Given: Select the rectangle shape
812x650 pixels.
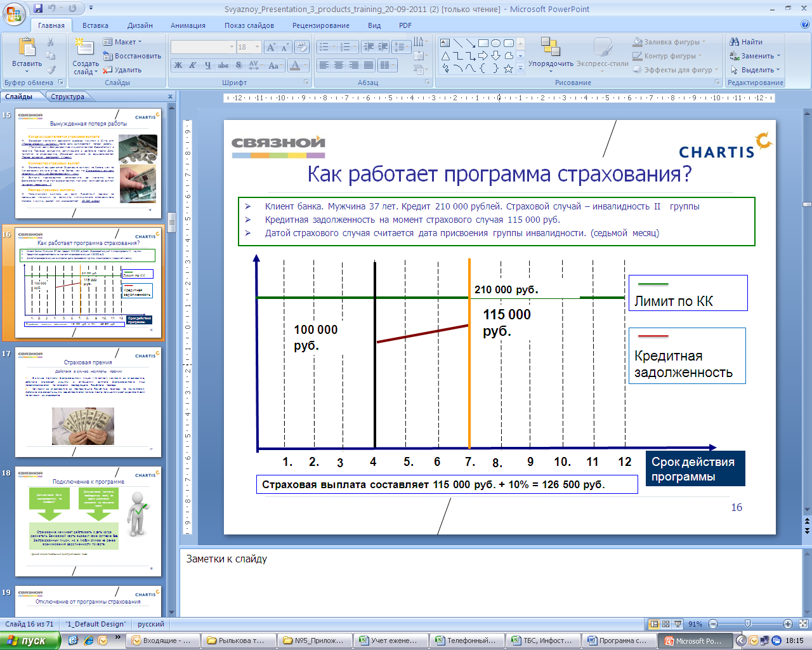Looking at the screenshot, I should coord(483,43).
